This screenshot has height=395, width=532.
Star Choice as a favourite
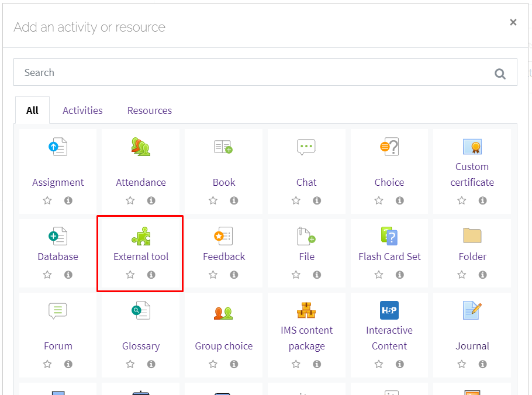click(379, 200)
